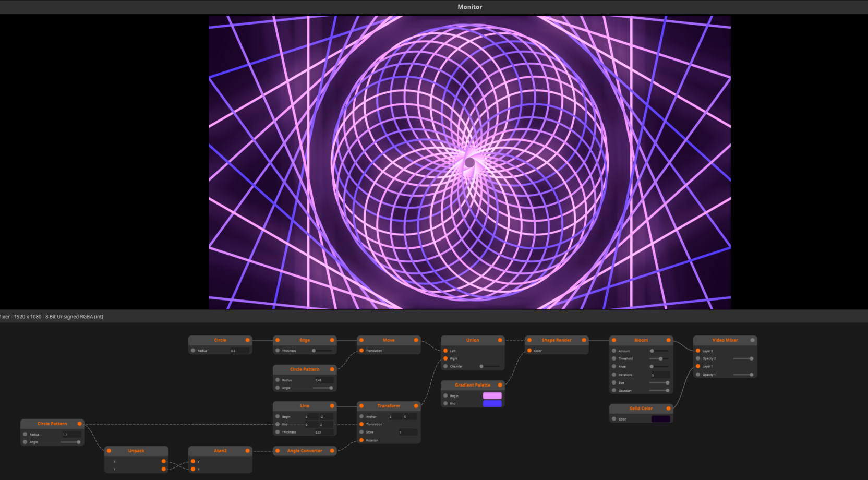Screen dimensions: 868x480
Task: Adjust the Video Mixer Opacity 1 slider
Action: pos(743,375)
